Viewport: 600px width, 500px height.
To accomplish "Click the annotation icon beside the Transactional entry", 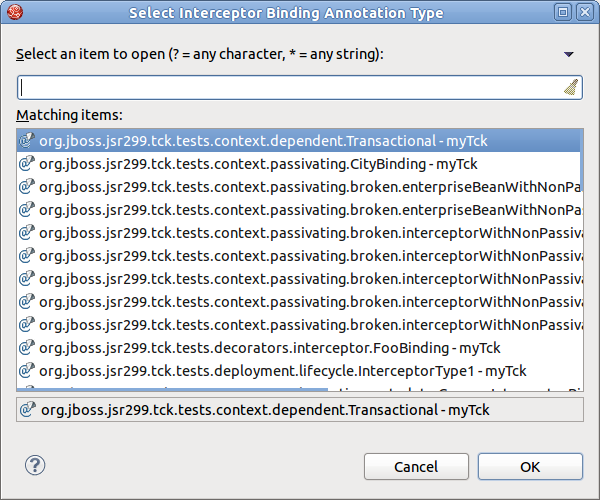I will point(28,141).
